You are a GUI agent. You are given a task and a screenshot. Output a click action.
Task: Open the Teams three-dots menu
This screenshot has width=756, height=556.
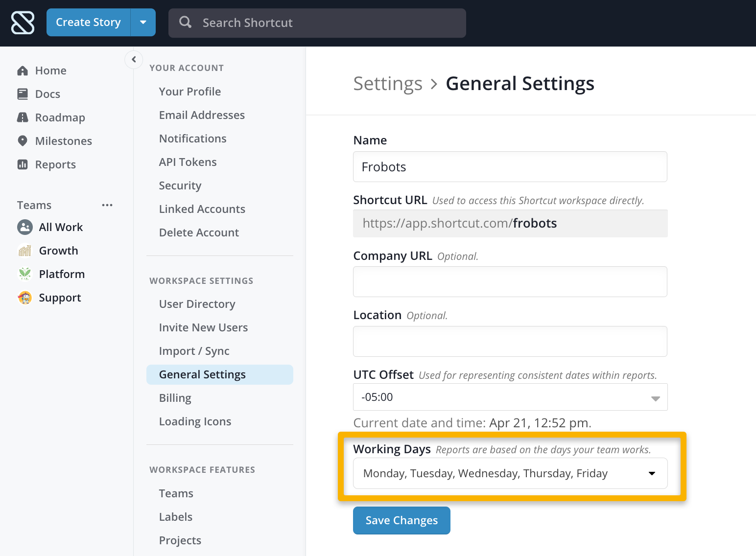coord(107,205)
